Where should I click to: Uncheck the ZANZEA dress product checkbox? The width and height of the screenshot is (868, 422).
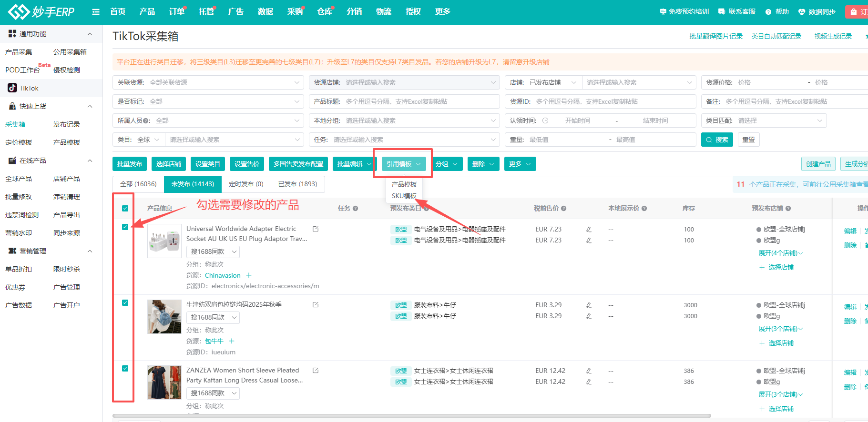click(x=125, y=369)
